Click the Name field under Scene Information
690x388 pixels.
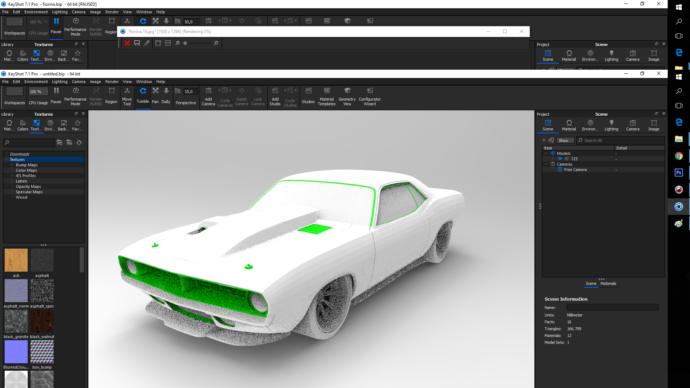point(612,307)
